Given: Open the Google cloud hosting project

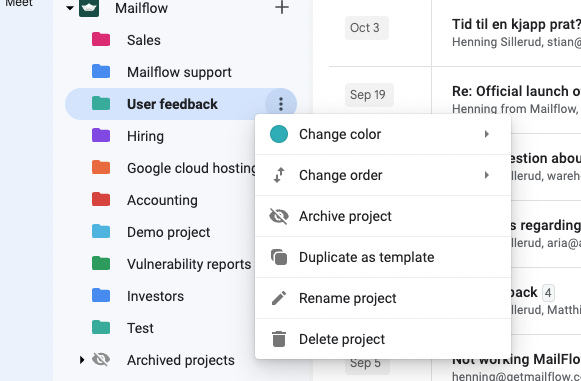Looking at the screenshot, I should coord(191,168).
